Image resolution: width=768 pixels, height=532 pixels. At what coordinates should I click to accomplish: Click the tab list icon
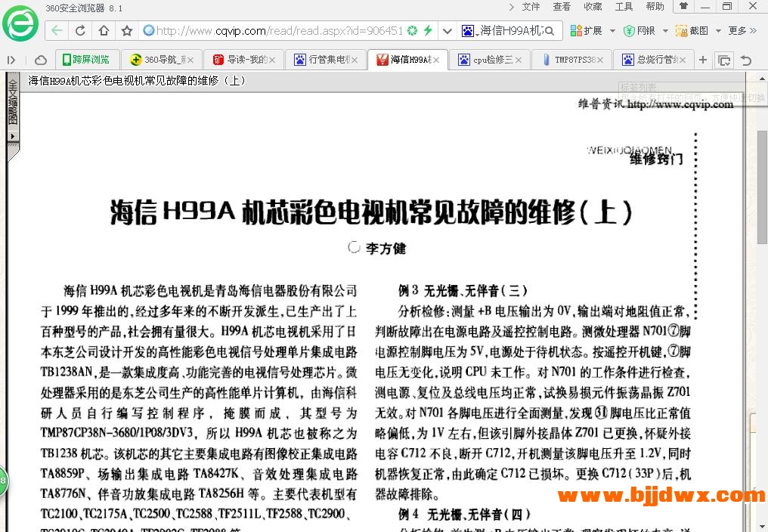(724, 60)
